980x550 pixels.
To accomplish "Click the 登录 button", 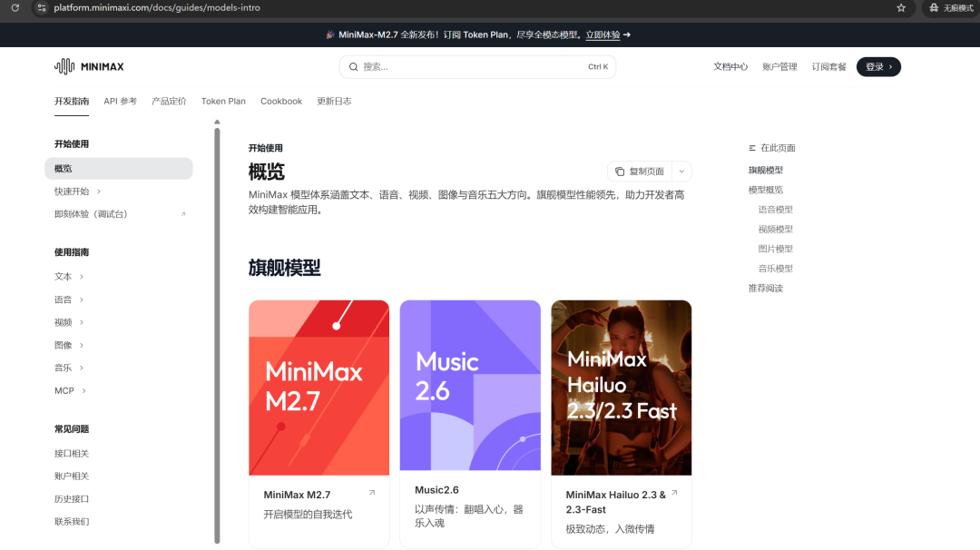I will (878, 67).
